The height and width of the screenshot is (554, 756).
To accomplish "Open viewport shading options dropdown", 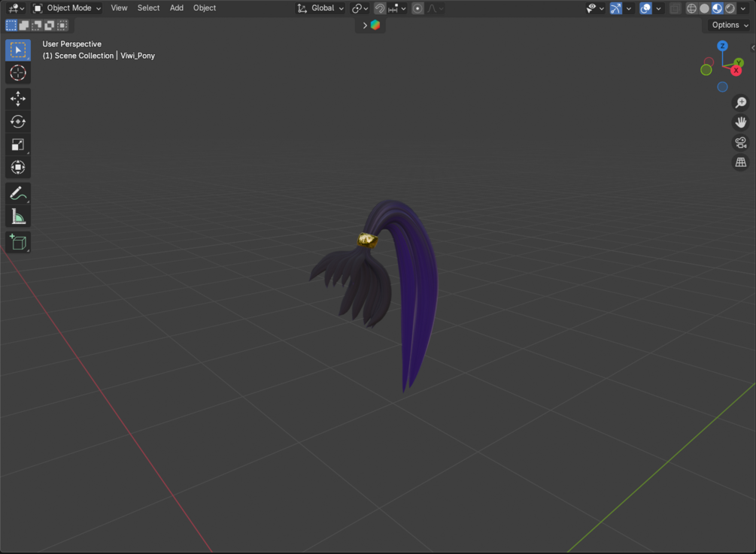I will pyautogui.click(x=743, y=8).
